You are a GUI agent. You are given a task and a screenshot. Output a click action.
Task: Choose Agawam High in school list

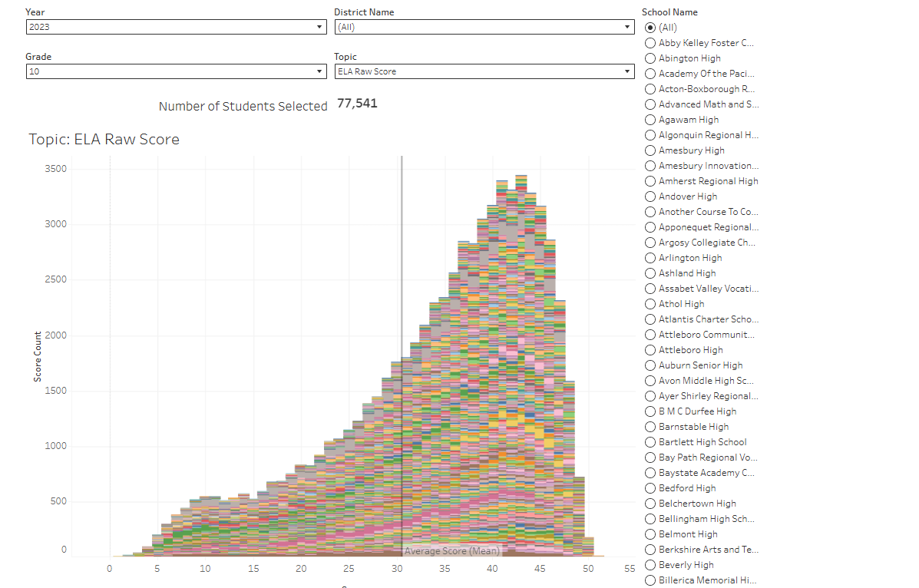click(650, 120)
